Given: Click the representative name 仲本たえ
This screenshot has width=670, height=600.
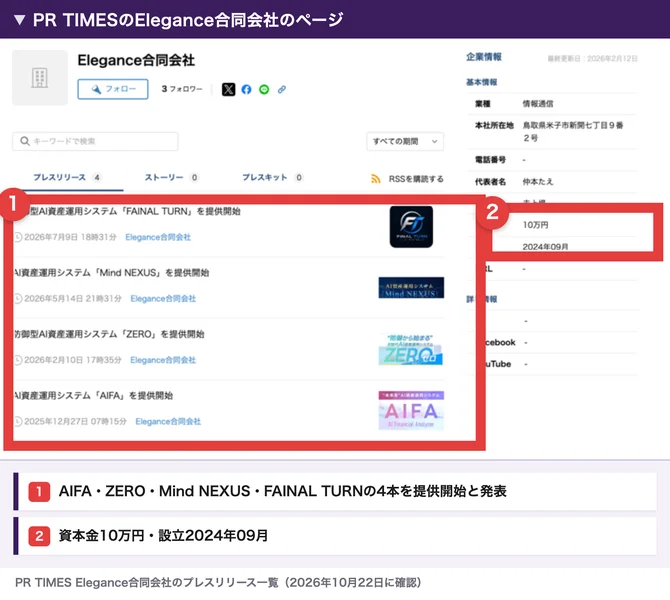Looking at the screenshot, I should 538,182.
